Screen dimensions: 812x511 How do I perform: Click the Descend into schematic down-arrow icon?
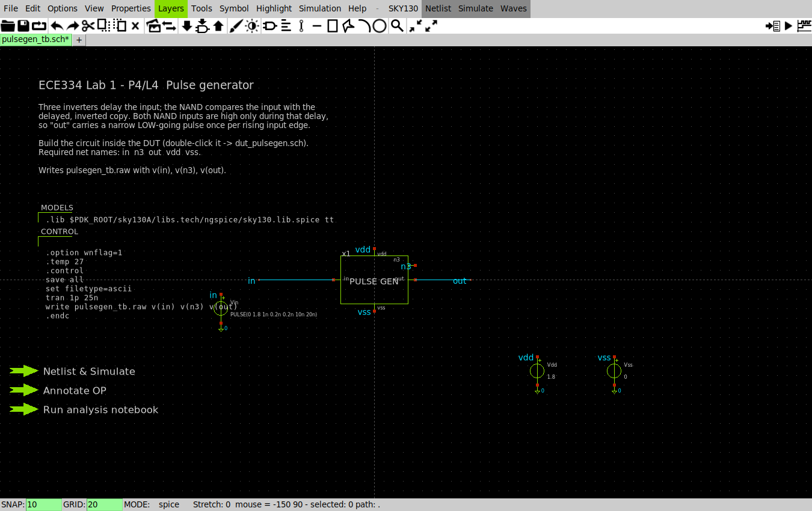click(x=187, y=26)
